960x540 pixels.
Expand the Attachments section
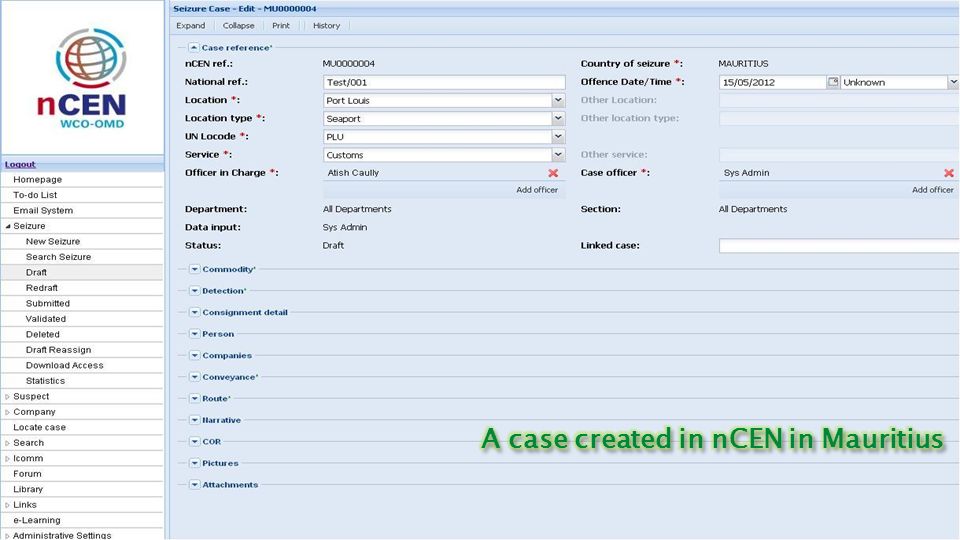(194, 485)
